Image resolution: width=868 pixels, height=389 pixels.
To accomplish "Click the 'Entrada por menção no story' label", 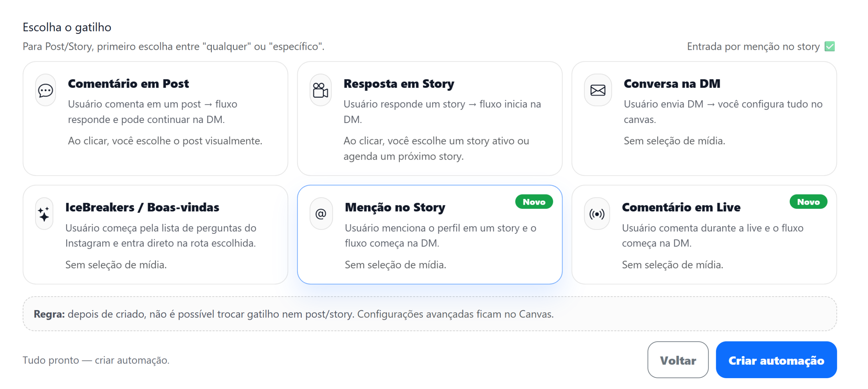I will (x=753, y=46).
